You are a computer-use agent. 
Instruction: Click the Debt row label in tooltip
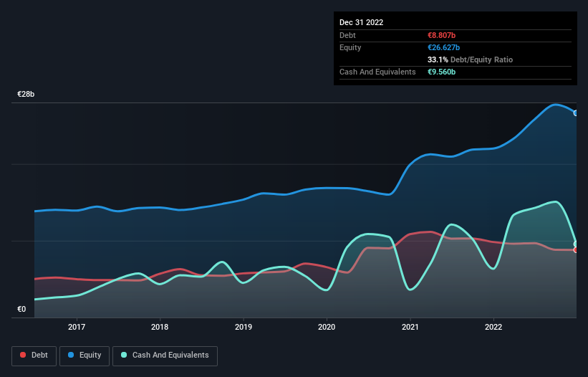click(347, 35)
